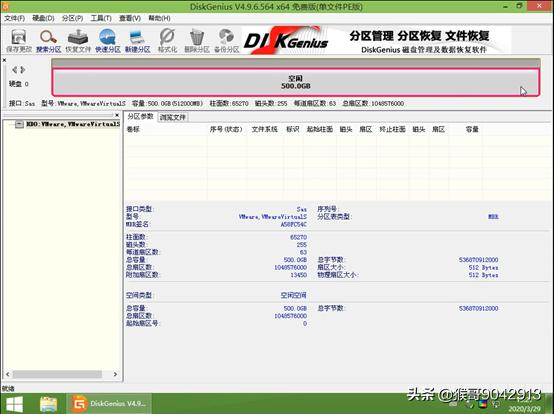
Task: Click the DiskGenius logo banner
Action: [x=376, y=41]
